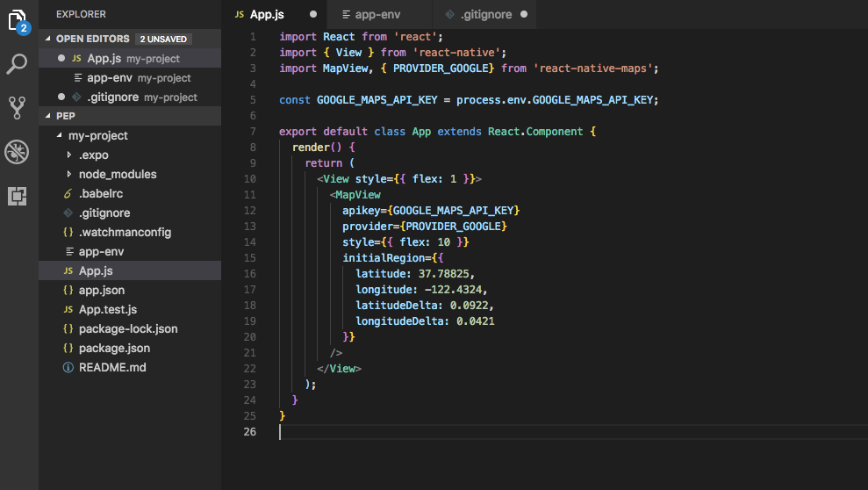Viewport: 868px width, 490px height.
Task: Click the 2 UNSAVED badge
Action: (x=163, y=39)
